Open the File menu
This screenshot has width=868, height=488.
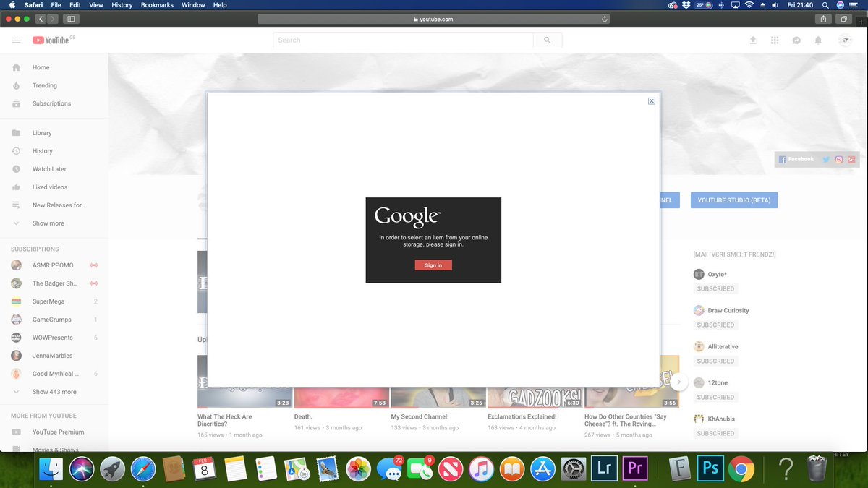[56, 5]
